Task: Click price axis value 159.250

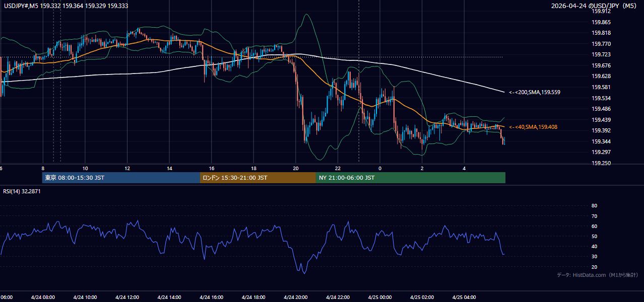Action: pos(601,163)
